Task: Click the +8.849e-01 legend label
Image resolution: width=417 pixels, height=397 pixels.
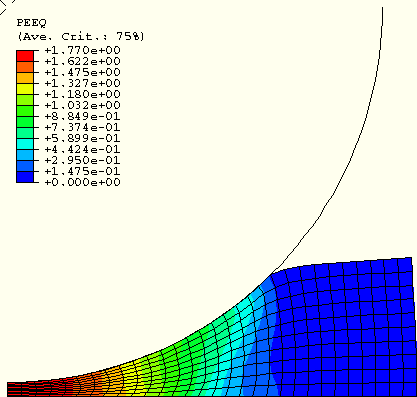Action: (82, 116)
